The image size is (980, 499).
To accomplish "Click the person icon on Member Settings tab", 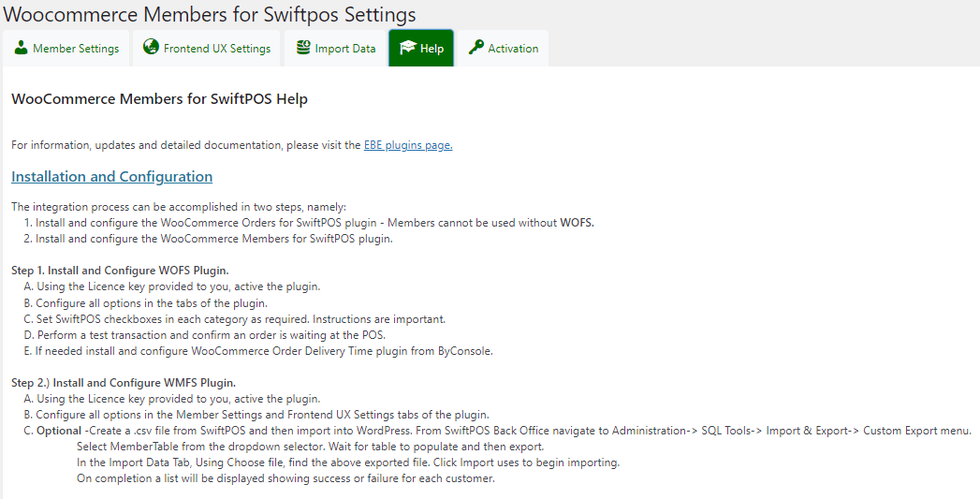I will pyautogui.click(x=22, y=48).
